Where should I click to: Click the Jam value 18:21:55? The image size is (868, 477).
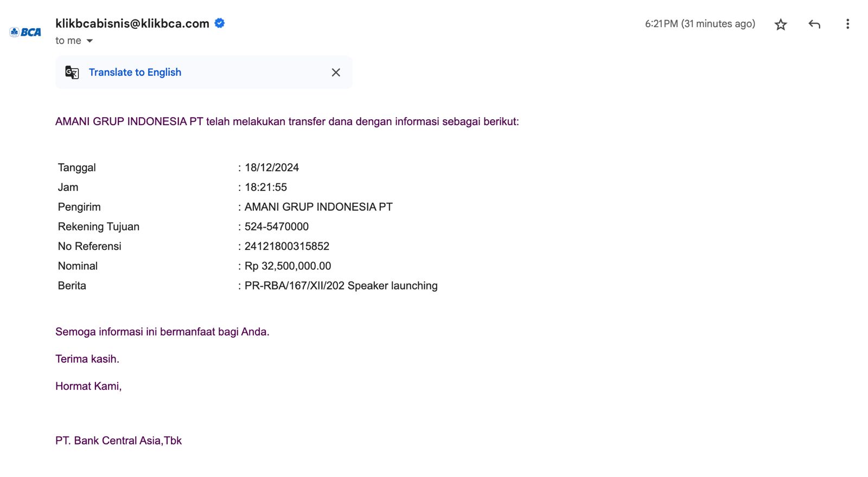tap(266, 187)
